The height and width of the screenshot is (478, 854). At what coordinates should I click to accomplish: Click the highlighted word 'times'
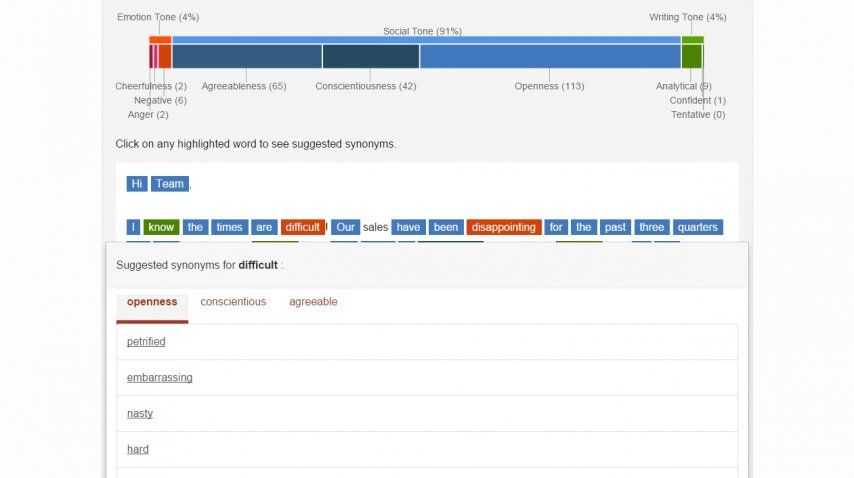point(229,227)
